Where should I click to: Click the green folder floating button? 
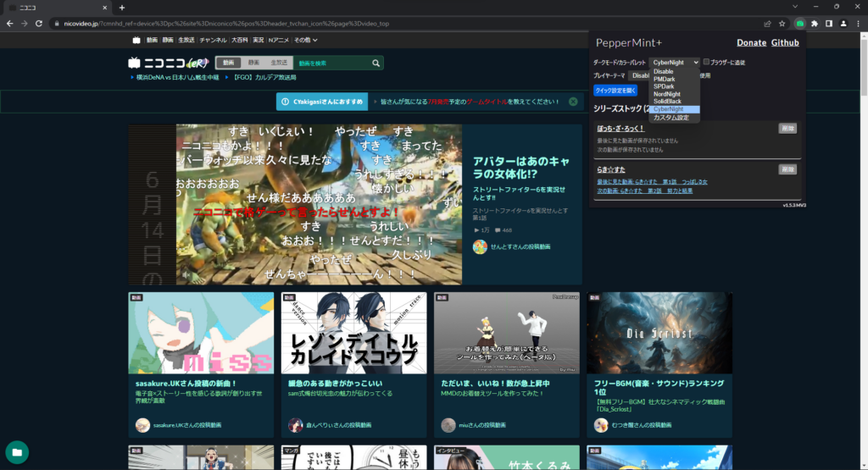pos(17,452)
